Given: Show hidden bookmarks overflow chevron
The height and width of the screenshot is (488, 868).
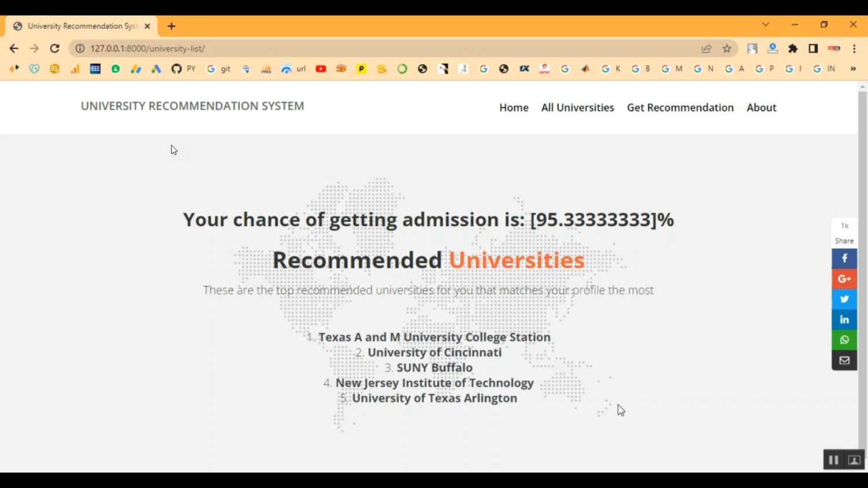Looking at the screenshot, I should [x=853, y=69].
